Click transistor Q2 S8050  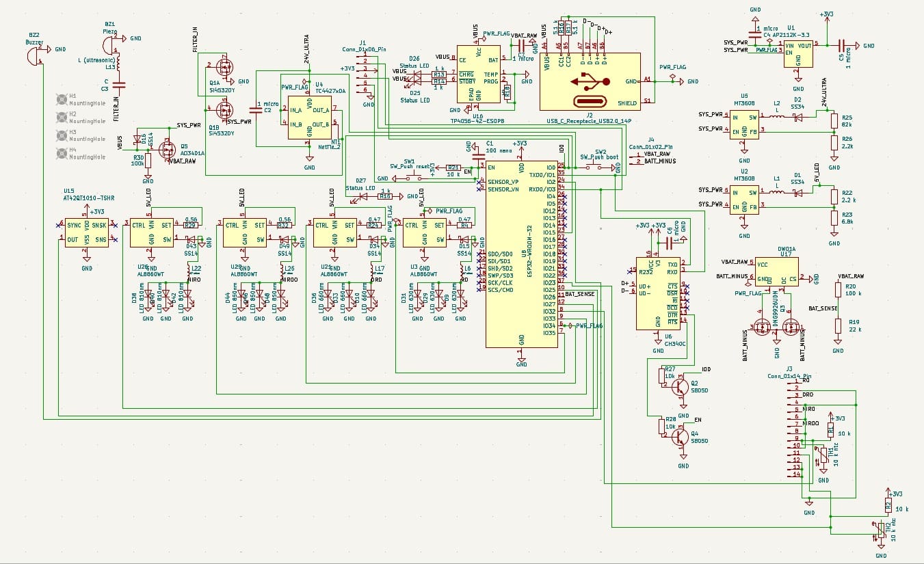[681, 387]
